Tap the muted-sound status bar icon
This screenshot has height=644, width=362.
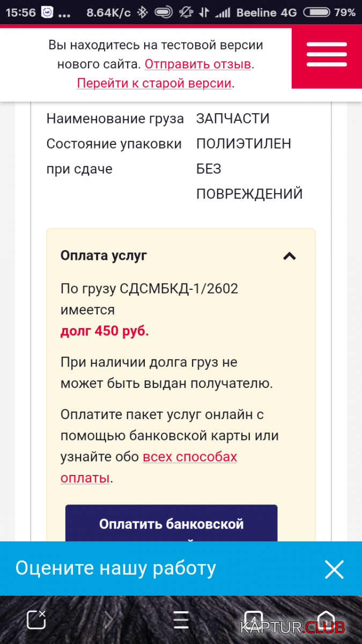point(186,12)
